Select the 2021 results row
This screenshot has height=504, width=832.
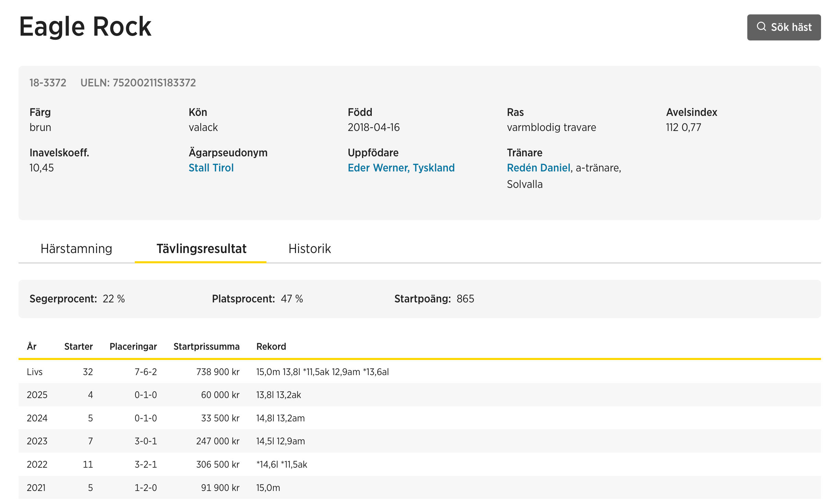36,488
